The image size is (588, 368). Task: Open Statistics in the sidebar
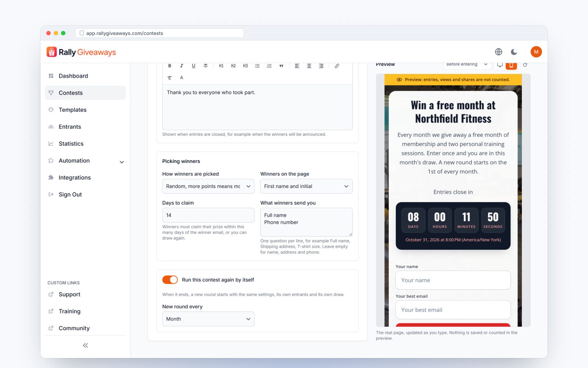pos(85,144)
